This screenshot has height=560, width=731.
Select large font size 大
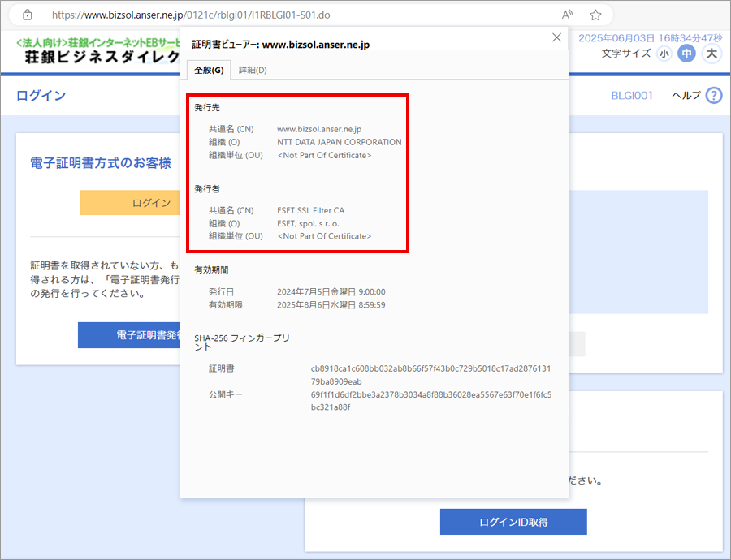click(x=712, y=54)
